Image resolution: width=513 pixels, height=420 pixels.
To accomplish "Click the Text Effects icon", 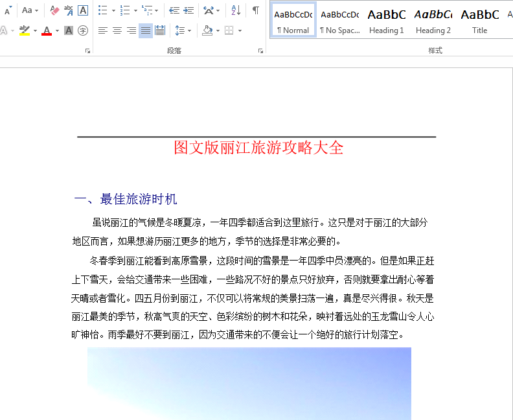I will click(x=4, y=30).
